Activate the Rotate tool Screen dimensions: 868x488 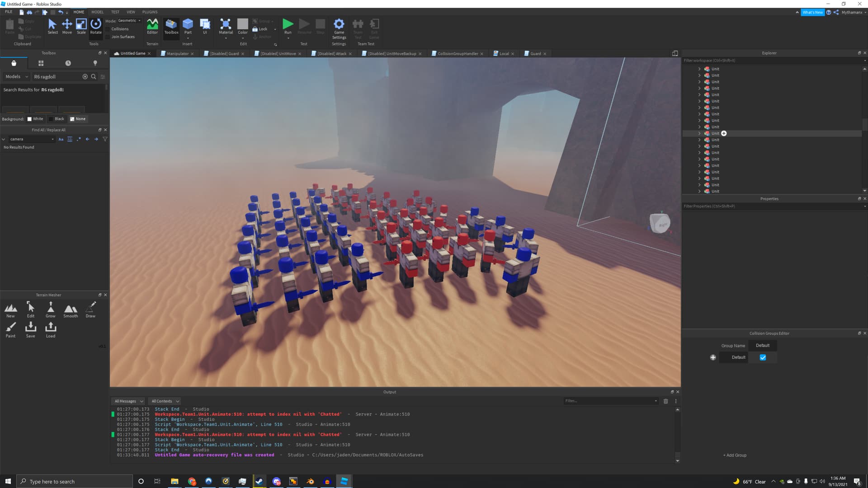[x=96, y=26]
